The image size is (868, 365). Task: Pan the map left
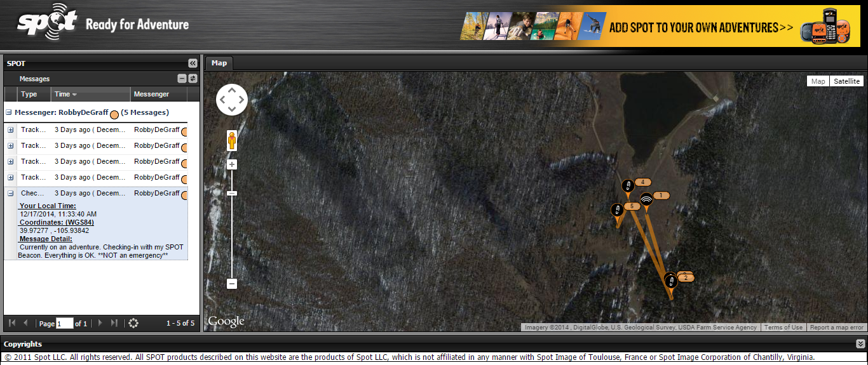click(222, 100)
